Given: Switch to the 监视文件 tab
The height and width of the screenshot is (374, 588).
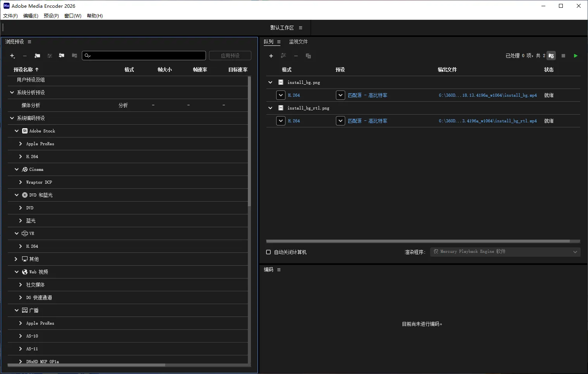Looking at the screenshot, I should pos(298,42).
